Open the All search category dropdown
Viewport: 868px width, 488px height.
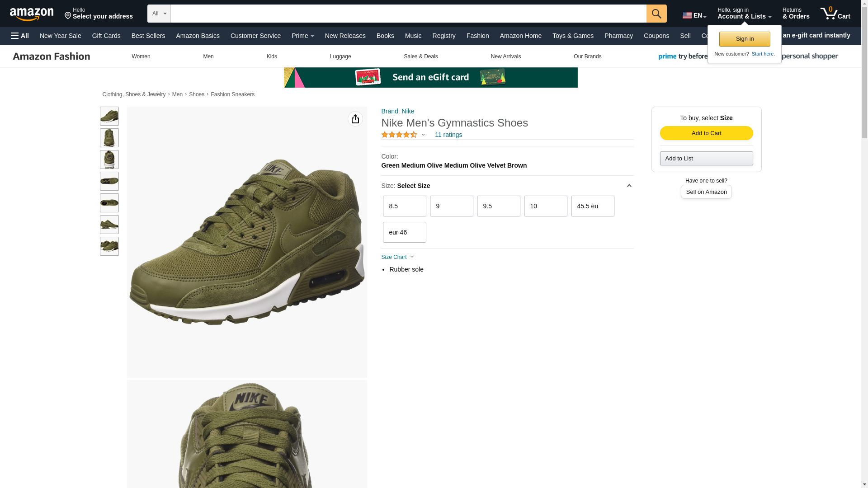tap(159, 14)
